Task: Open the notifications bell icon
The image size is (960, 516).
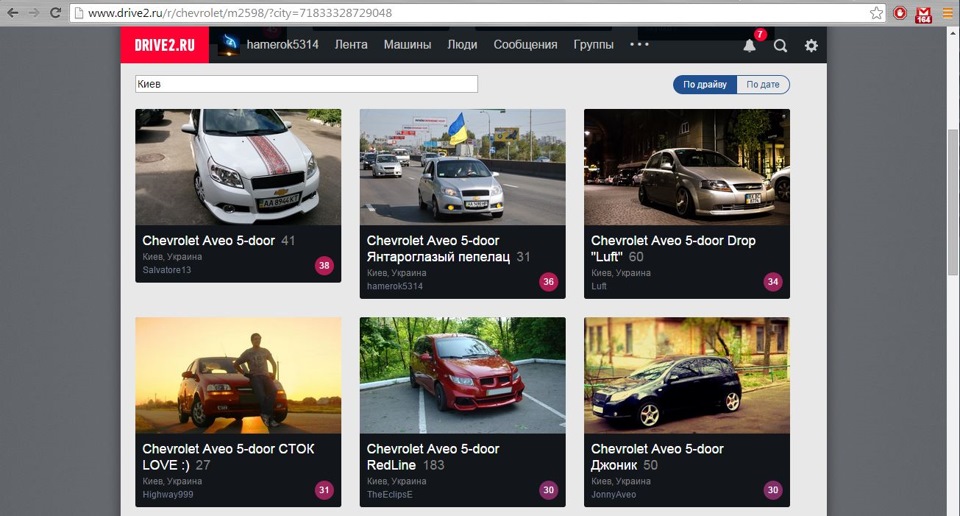Action: (749, 45)
